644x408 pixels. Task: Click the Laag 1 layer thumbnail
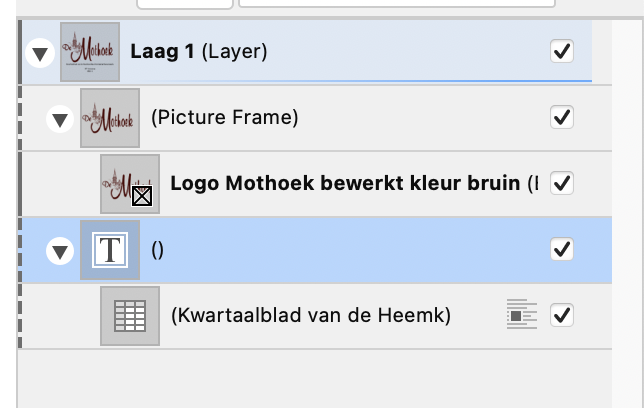click(x=90, y=52)
